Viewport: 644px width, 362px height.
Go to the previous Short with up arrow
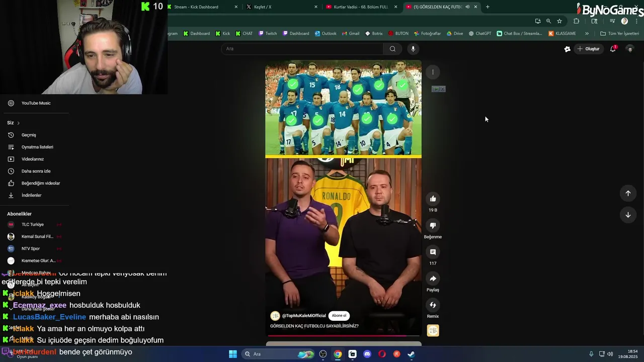pyautogui.click(x=628, y=193)
